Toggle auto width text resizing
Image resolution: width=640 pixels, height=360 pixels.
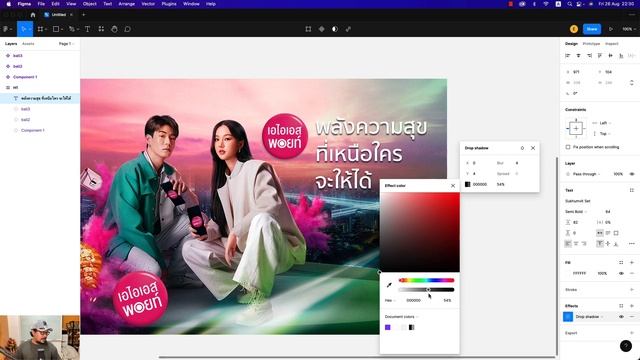point(600,233)
